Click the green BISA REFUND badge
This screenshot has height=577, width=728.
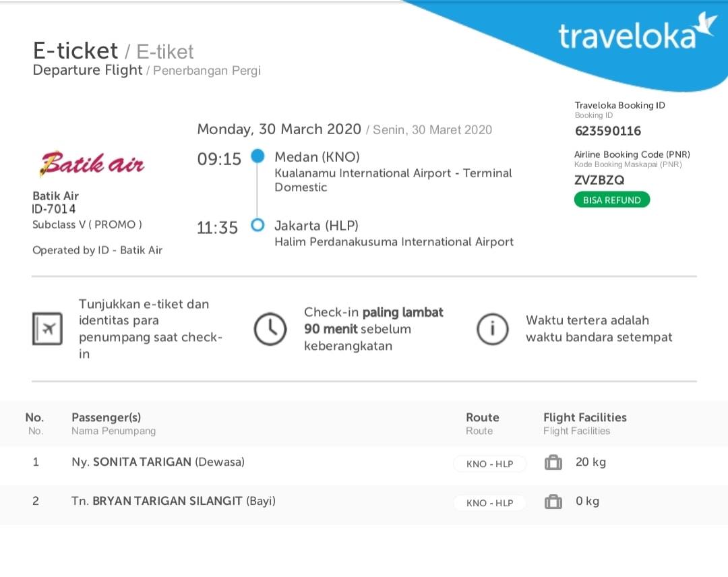(x=612, y=200)
